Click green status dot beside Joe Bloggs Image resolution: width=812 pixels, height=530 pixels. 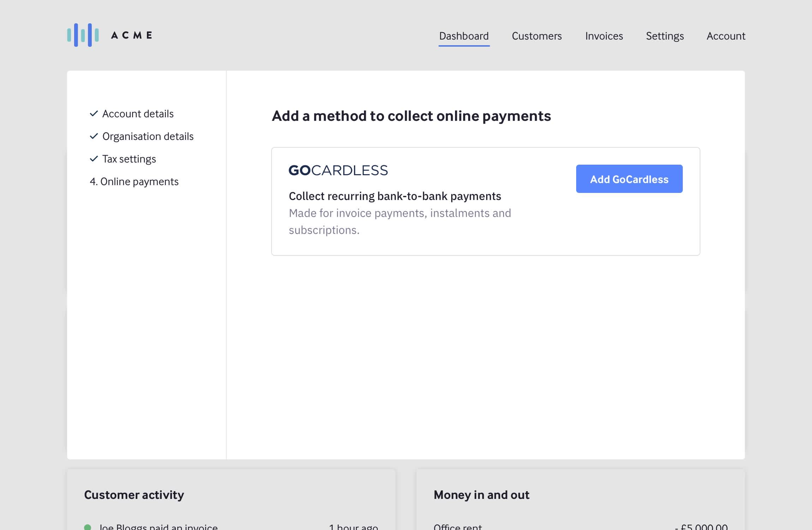(88, 527)
